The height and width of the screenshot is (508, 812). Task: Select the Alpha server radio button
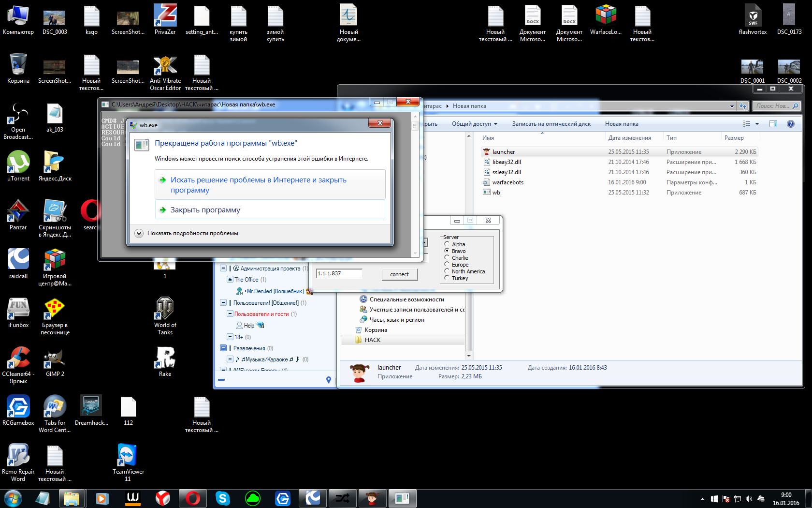coord(447,244)
